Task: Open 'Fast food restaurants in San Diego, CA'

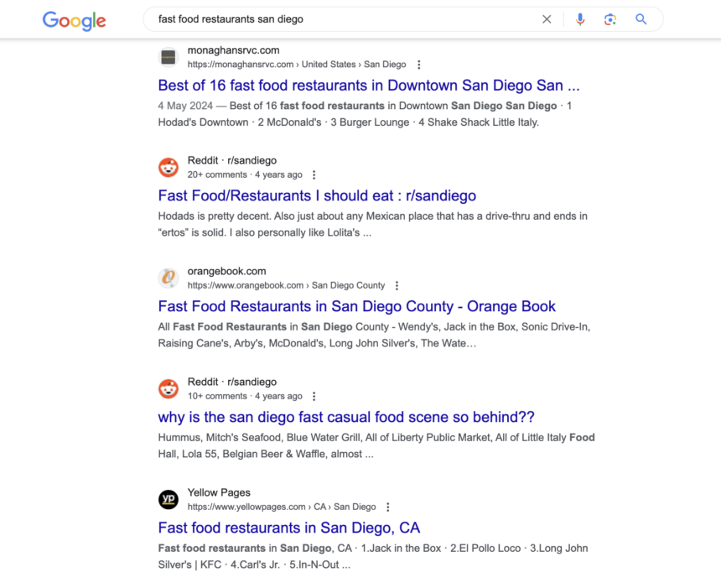Action: point(288,528)
